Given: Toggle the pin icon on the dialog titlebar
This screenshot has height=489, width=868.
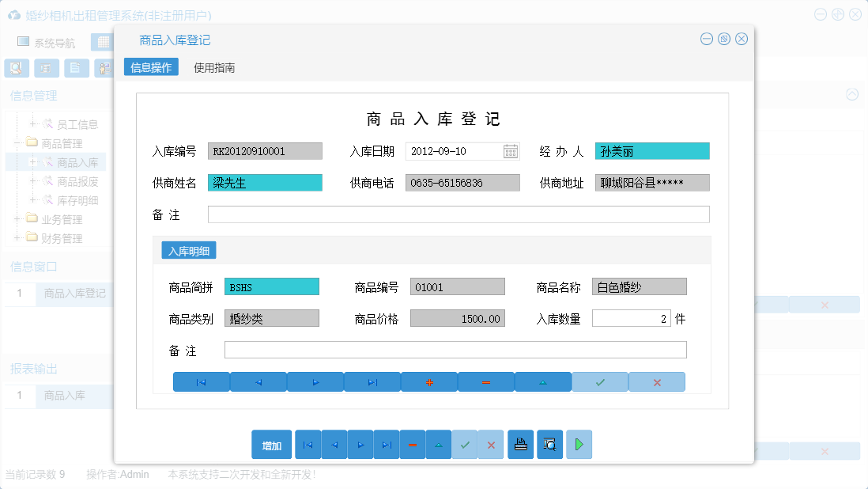Looking at the screenshot, I should click(x=723, y=38).
